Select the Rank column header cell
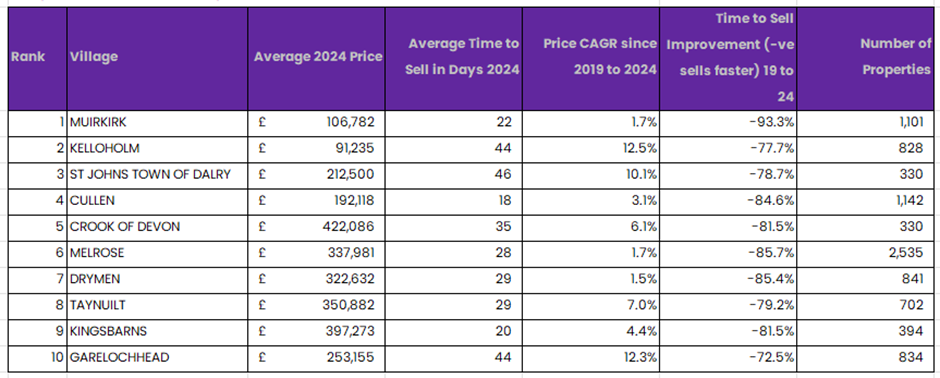This screenshot has height=378, width=940. click(x=37, y=59)
